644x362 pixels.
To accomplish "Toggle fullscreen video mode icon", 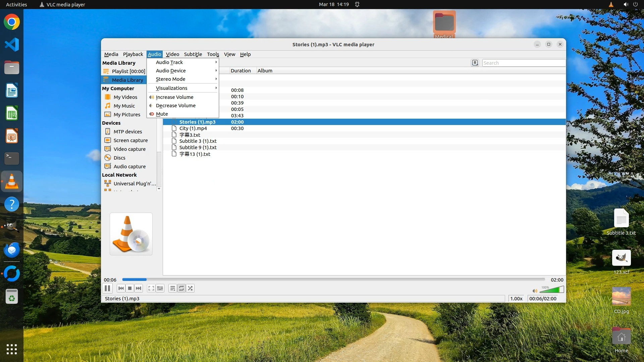I will pyautogui.click(x=151, y=288).
